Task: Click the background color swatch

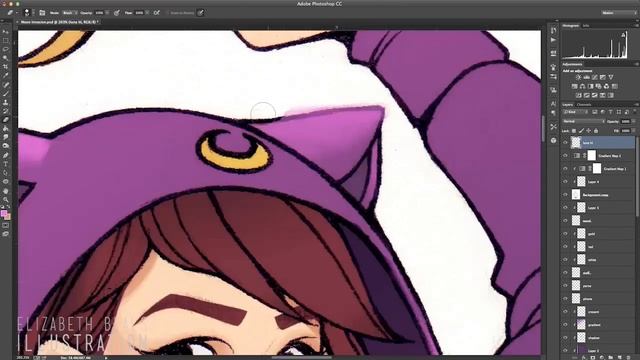Action: [8, 217]
